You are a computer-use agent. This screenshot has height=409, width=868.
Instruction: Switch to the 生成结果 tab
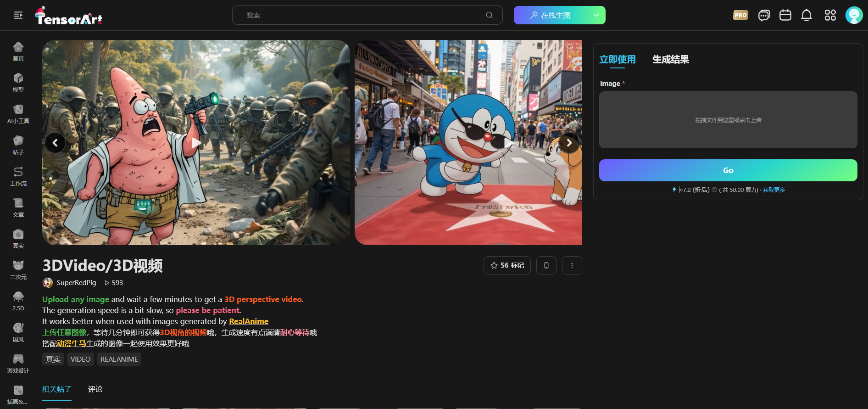pyautogui.click(x=670, y=60)
